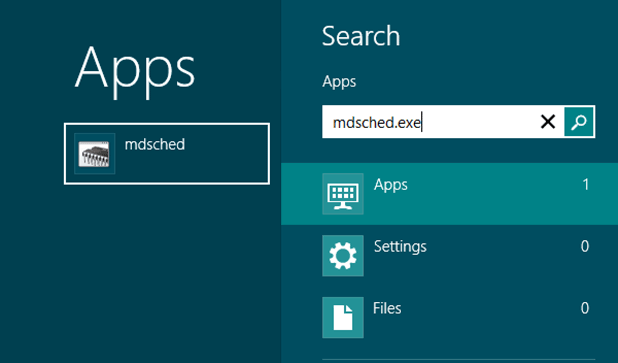Click the Files document icon
618x363 pixels.
(343, 317)
